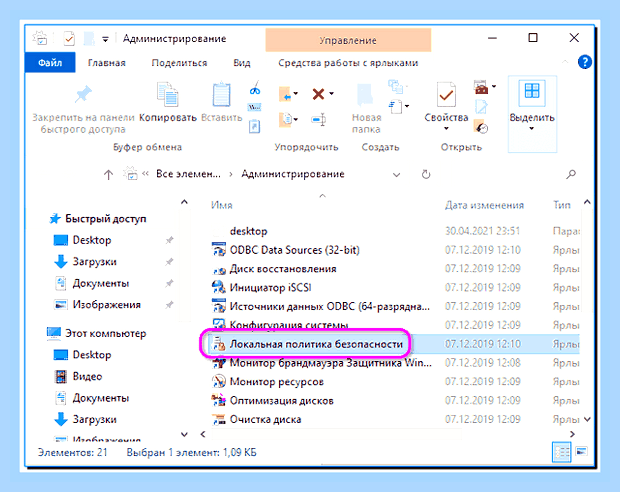Sort by Дата изменения column header
This screenshot has width=620, height=492.
click(x=484, y=205)
